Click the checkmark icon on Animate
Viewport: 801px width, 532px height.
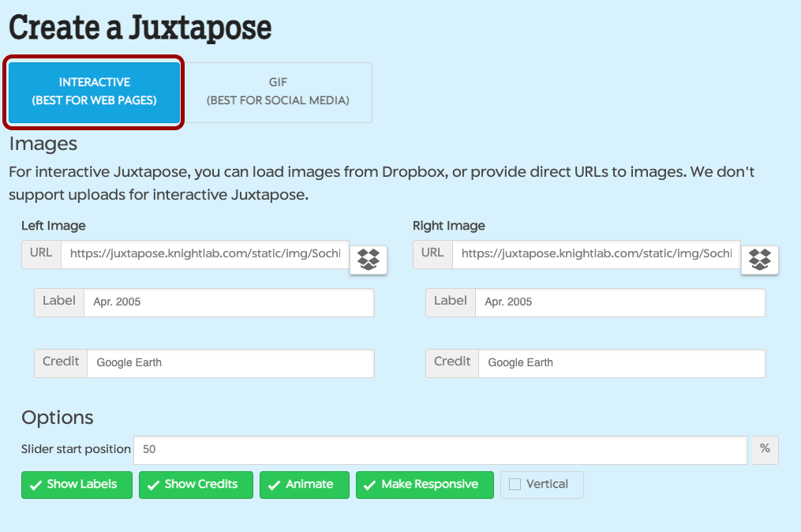tap(274, 485)
